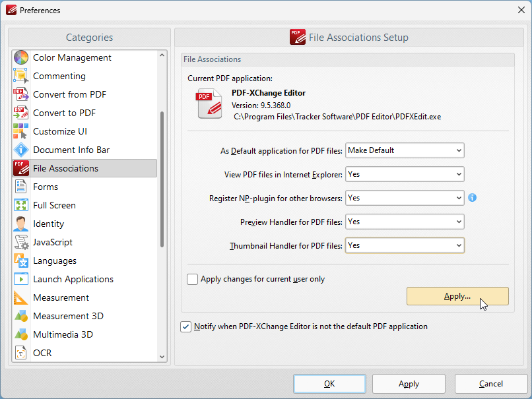Click the Commenting category icon

tap(21, 76)
